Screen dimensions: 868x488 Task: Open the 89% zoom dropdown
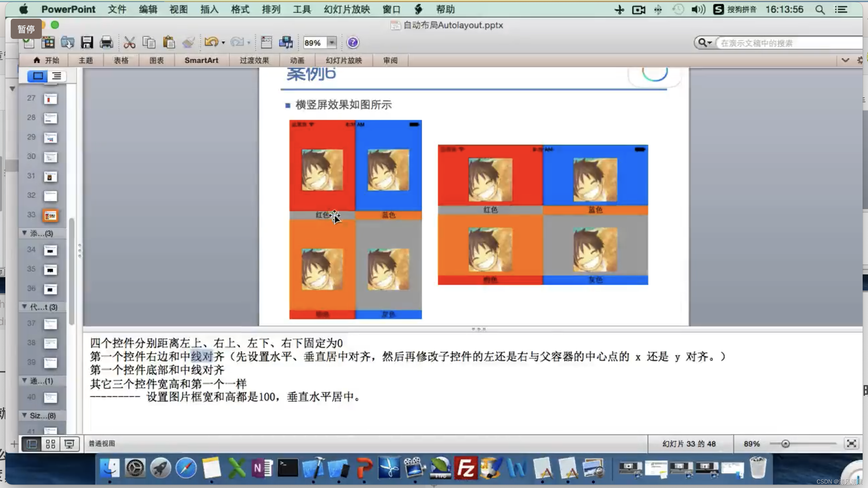pos(332,43)
